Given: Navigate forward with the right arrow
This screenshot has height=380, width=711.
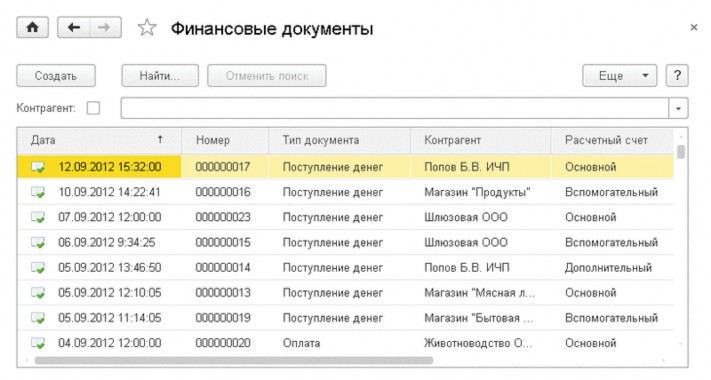Looking at the screenshot, I should point(105,28).
